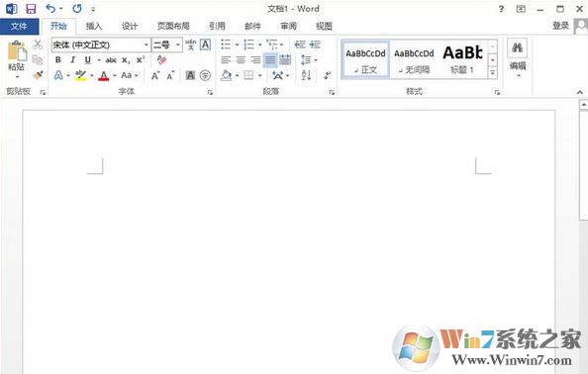Increase font size with larger A
This screenshot has width=588, height=374.
[155, 76]
